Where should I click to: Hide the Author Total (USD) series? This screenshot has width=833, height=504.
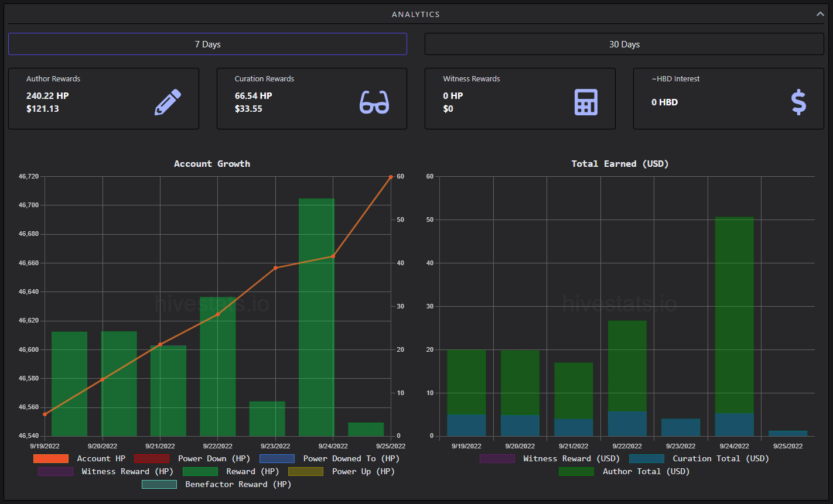[576, 471]
